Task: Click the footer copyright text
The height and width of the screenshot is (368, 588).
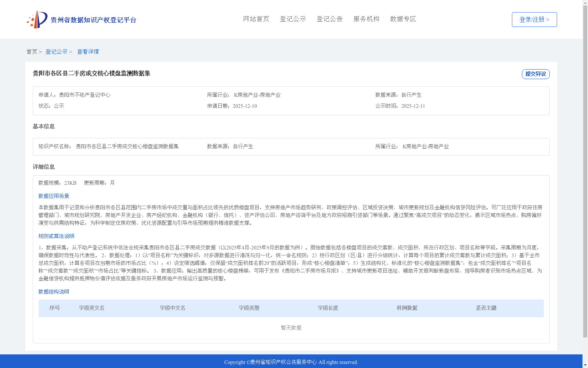Action: tap(291, 362)
